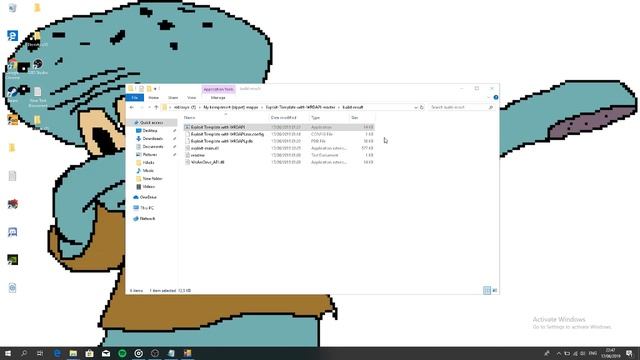
Task: Sort files by Size column
Action: click(355, 118)
